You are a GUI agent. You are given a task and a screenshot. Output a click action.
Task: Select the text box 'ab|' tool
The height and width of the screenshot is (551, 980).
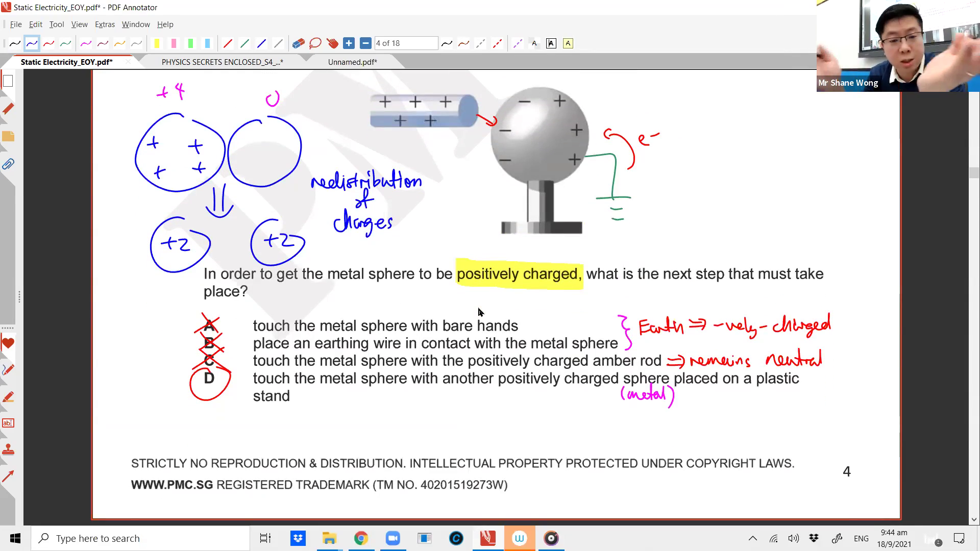(8, 423)
